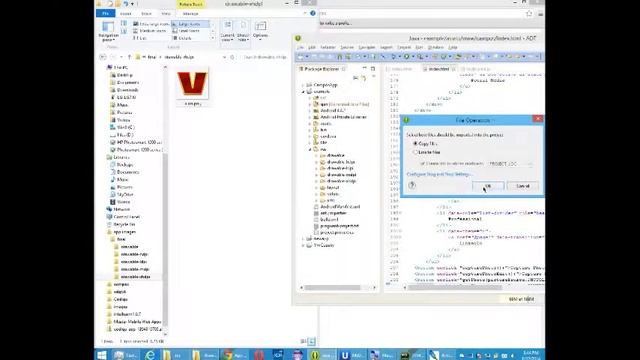
Task: Open the View tab in File Explorer ribbon
Action: click(x=166, y=13)
